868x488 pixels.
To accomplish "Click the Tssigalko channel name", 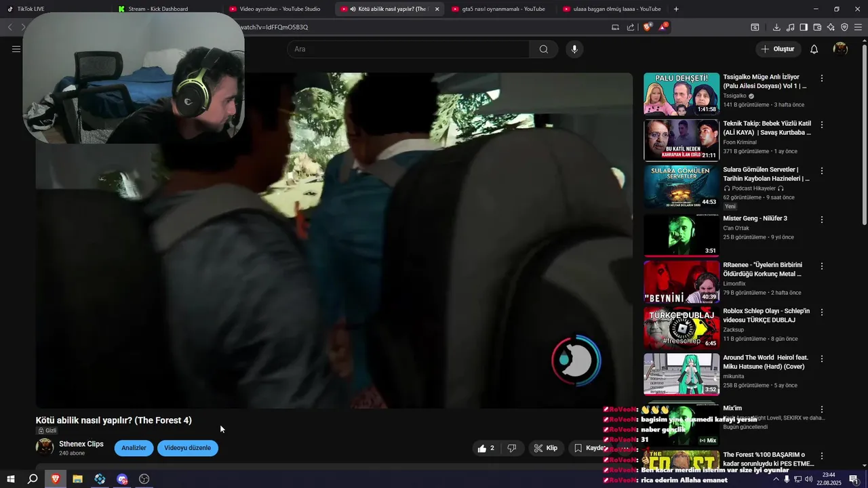I will [734, 96].
